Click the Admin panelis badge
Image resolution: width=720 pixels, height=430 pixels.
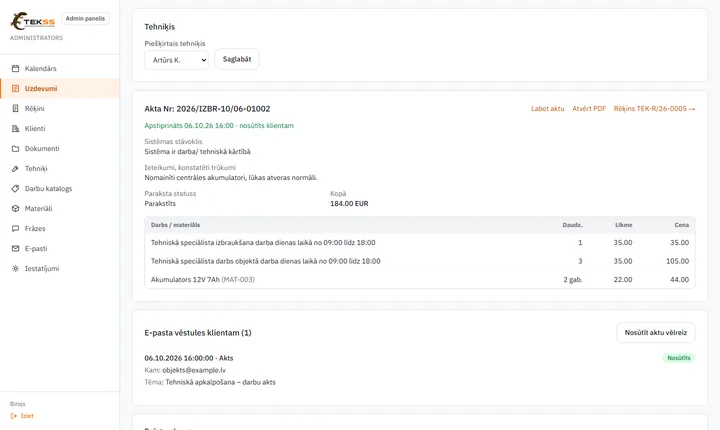[85, 18]
